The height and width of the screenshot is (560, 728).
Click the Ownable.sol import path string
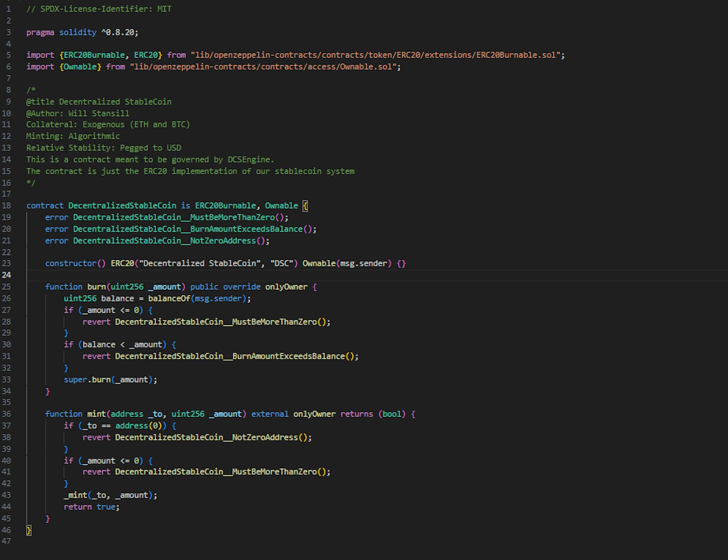click(x=265, y=67)
